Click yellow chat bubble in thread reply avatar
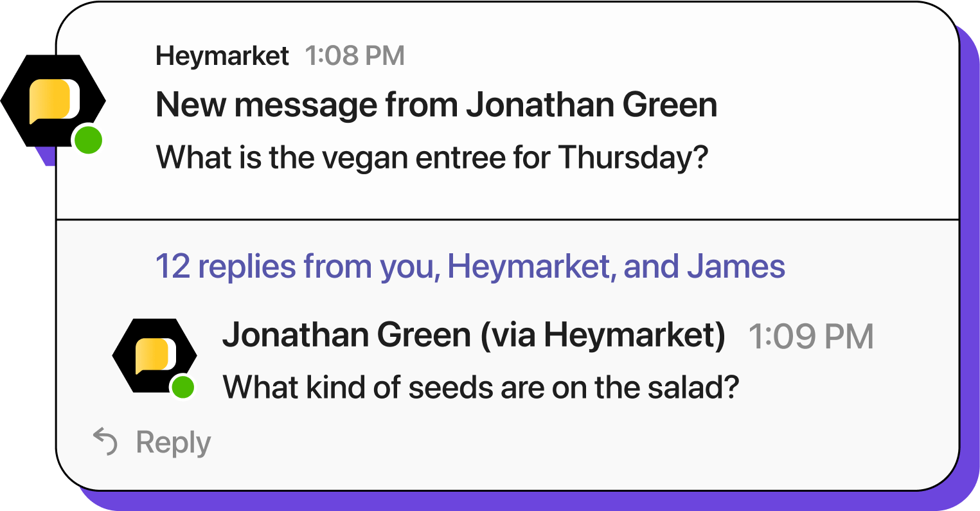 (156, 355)
